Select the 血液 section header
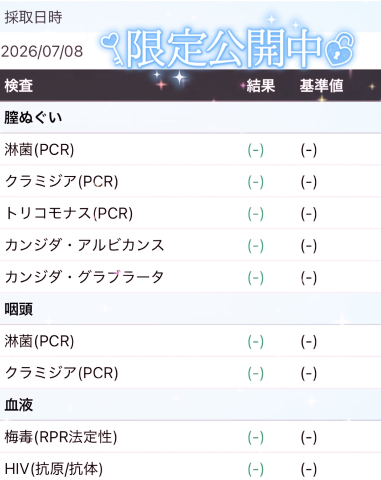 click(x=19, y=405)
